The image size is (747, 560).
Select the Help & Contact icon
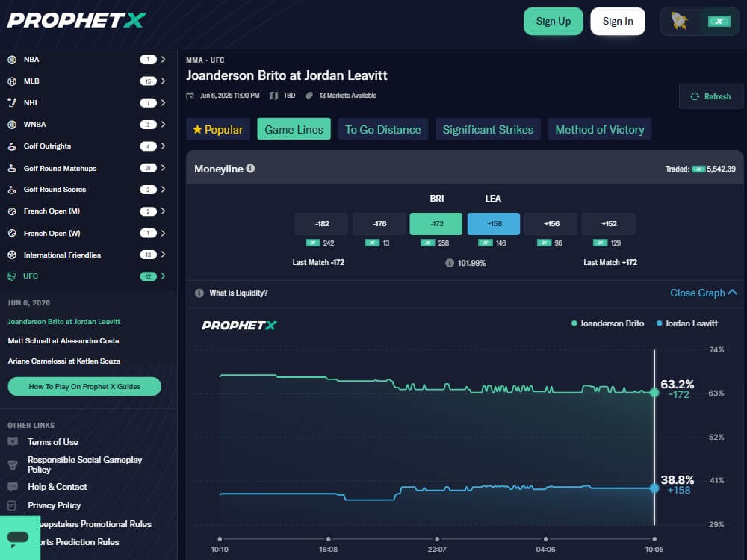coord(13,487)
